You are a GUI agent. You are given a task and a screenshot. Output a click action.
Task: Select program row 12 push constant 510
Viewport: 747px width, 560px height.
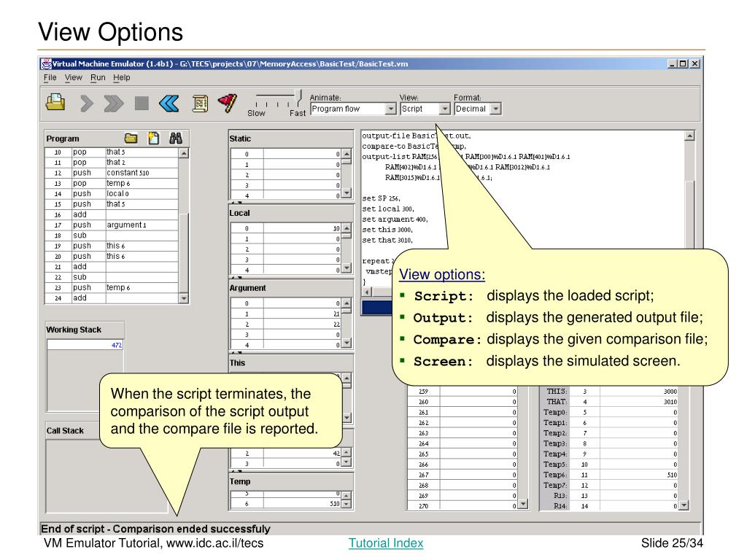(112, 173)
